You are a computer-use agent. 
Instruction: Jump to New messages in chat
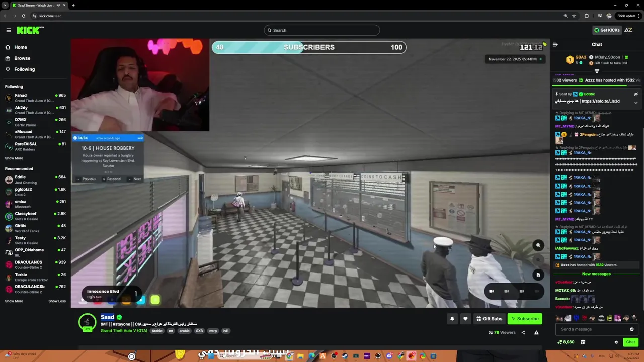pyautogui.click(x=596, y=274)
